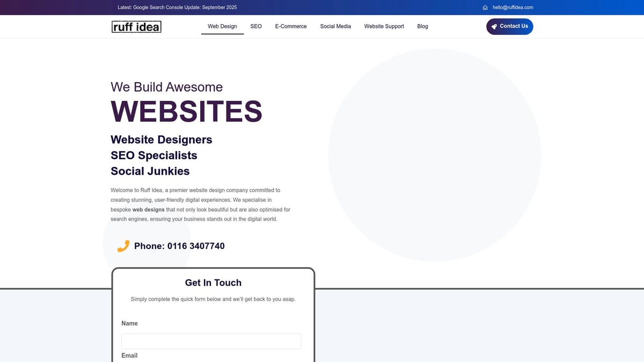Click the rocket icon inside the Contact Us button
The image size is (644, 362).
click(x=493, y=26)
